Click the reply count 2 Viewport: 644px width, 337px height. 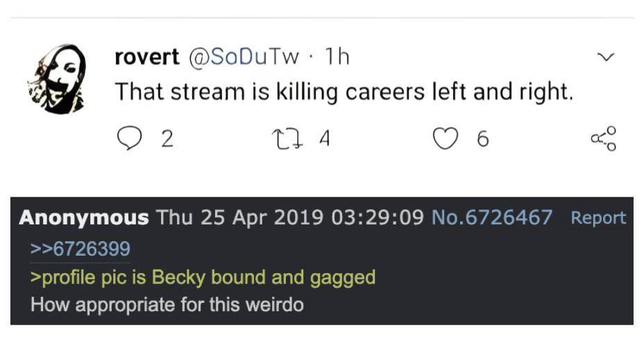(167, 139)
